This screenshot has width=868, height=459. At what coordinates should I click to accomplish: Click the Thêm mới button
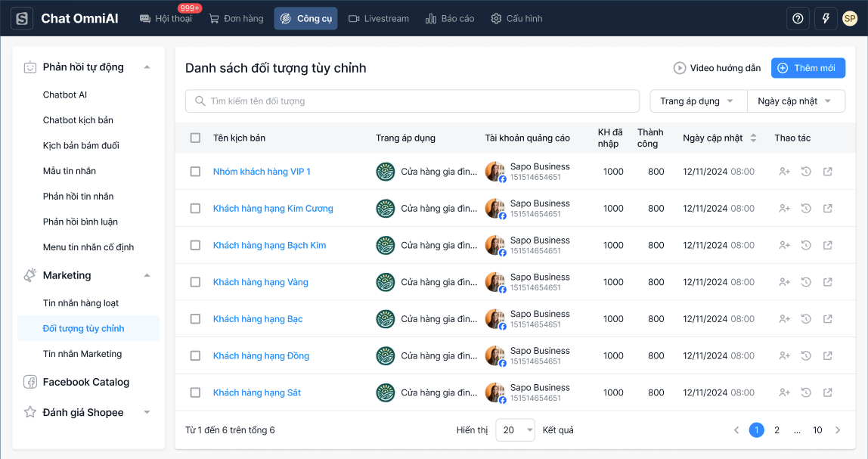(808, 68)
